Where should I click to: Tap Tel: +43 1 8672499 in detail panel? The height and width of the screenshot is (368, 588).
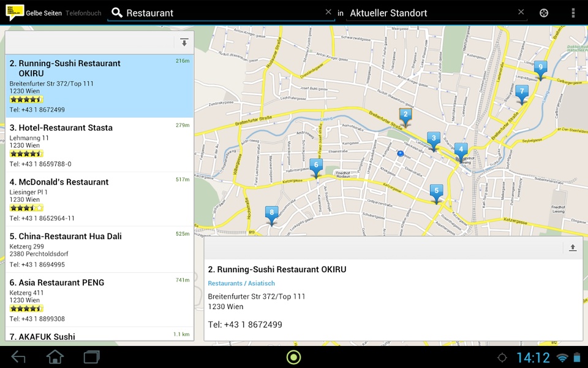[x=245, y=324]
